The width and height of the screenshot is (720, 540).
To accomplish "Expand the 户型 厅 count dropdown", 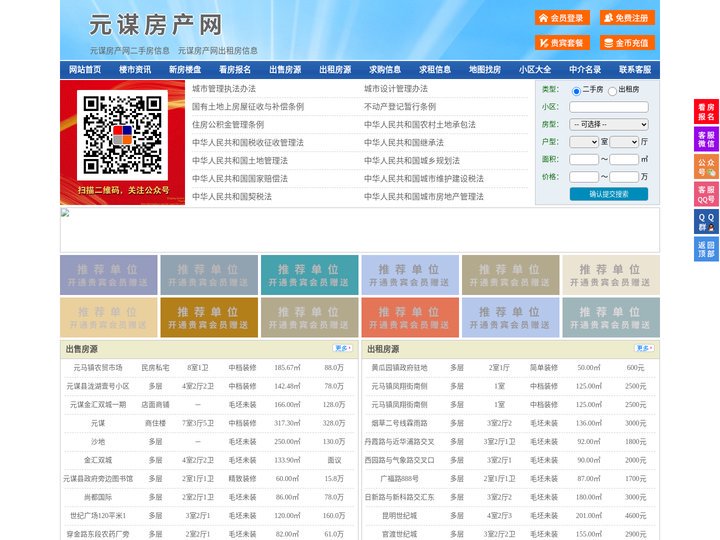I will (624, 142).
